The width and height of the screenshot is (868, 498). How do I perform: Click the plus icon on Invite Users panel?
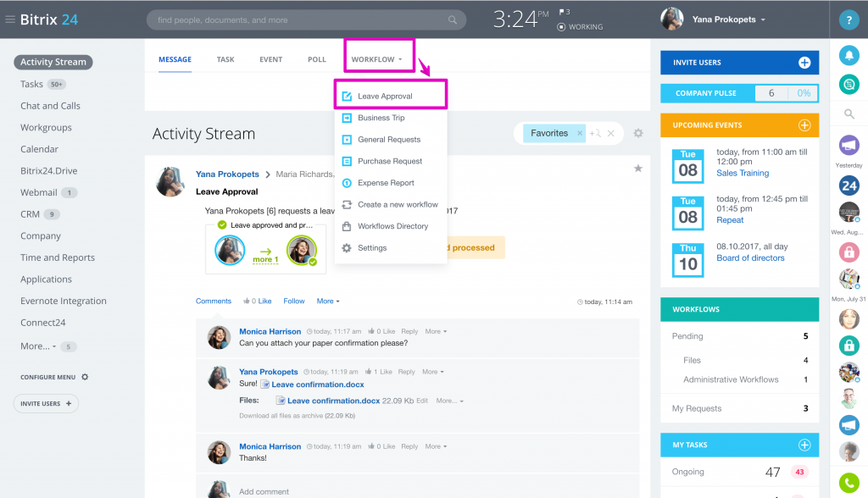point(804,63)
